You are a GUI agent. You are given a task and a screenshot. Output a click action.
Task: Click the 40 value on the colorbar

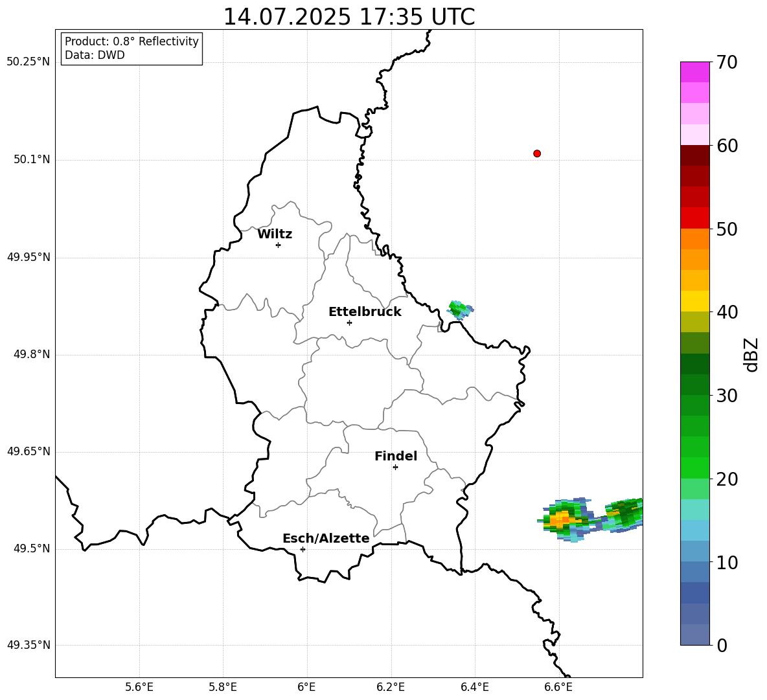pos(727,312)
